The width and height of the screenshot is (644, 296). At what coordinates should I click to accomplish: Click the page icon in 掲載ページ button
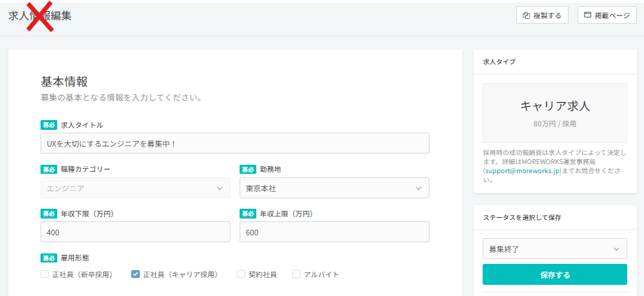click(x=588, y=15)
